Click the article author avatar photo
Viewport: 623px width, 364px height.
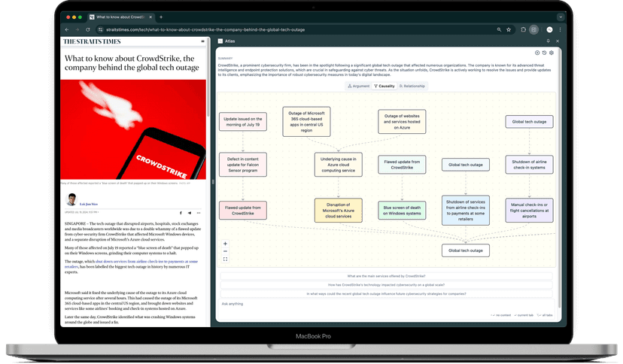coord(71,199)
